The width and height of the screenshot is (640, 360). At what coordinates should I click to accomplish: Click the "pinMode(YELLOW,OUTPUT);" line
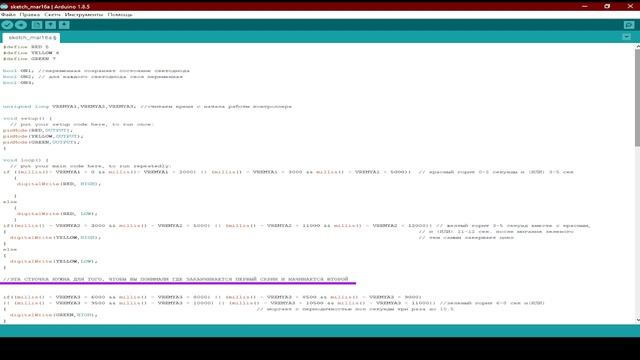pyautogui.click(x=43, y=136)
